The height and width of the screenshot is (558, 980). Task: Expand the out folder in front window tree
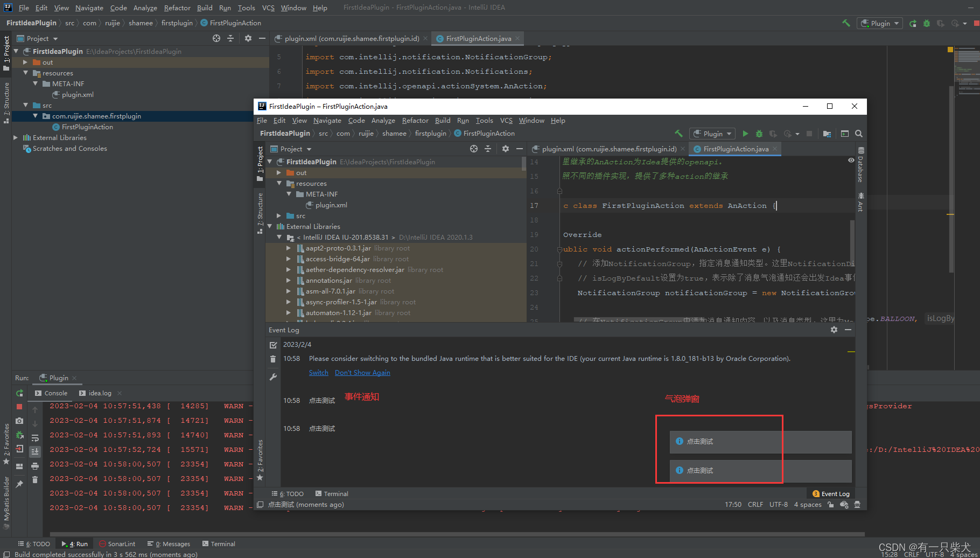coord(279,173)
